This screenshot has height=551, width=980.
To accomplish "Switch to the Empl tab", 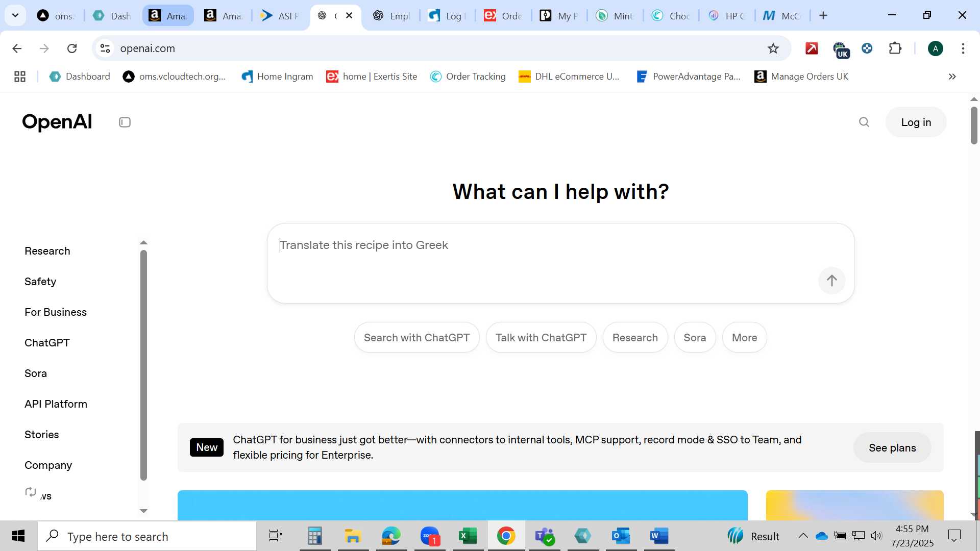I will pos(391,16).
